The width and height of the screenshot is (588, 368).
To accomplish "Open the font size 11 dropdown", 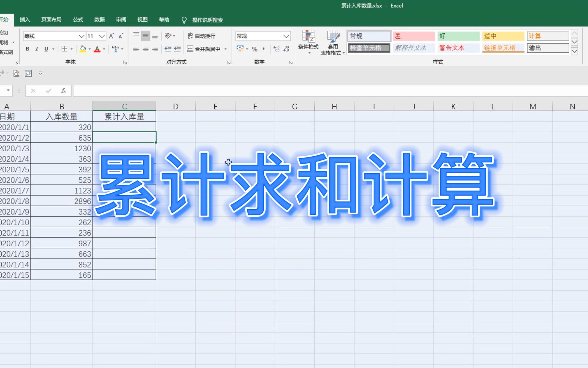I will click(x=102, y=36).
